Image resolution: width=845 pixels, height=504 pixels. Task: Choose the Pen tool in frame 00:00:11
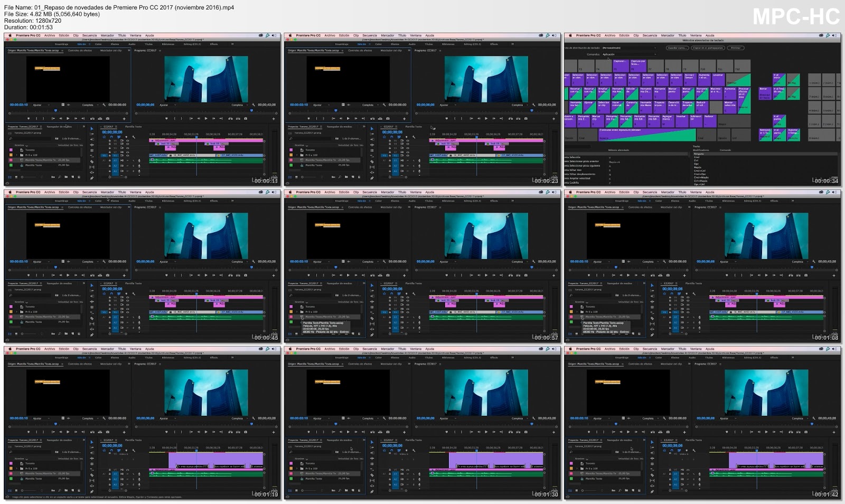(x=92, y=178)
